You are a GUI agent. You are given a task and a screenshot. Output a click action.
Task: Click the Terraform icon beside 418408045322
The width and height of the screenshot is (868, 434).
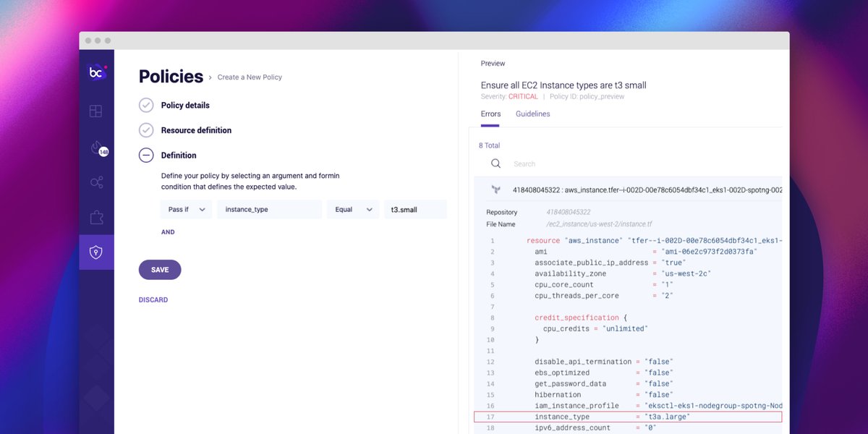[496, 190]
